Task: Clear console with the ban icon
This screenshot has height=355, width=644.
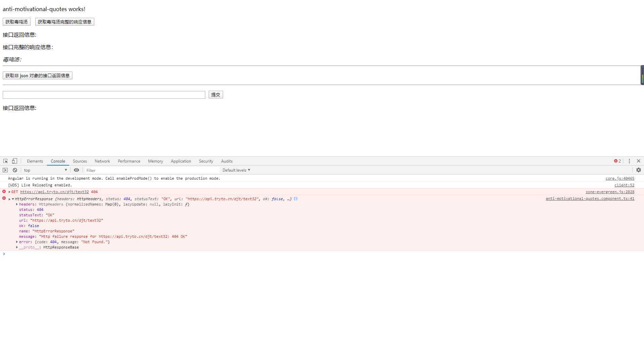Action: pos(15,170)
